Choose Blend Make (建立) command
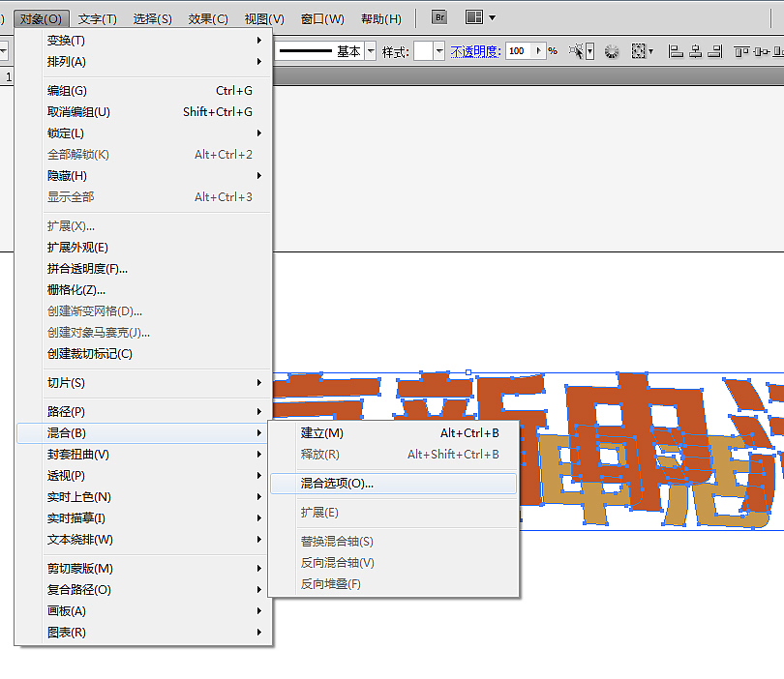 tap(394, 433)
